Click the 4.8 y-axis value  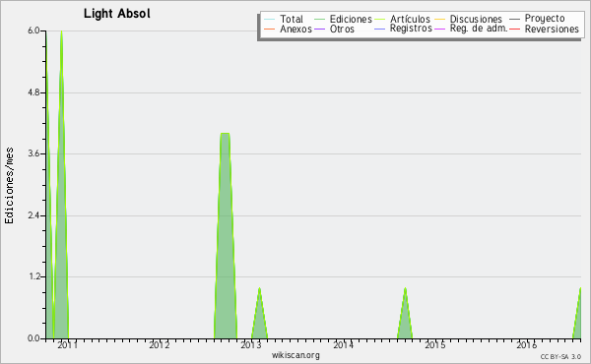coord(33,92)
